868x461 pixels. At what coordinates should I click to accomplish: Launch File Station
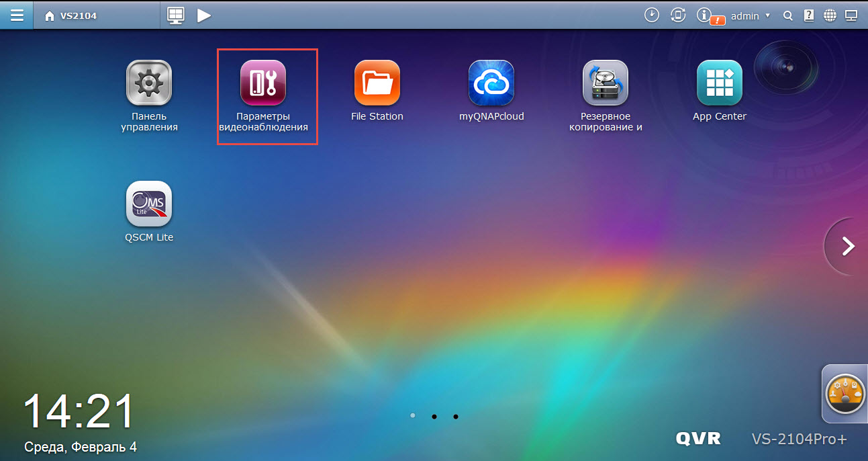click(377, 91)
